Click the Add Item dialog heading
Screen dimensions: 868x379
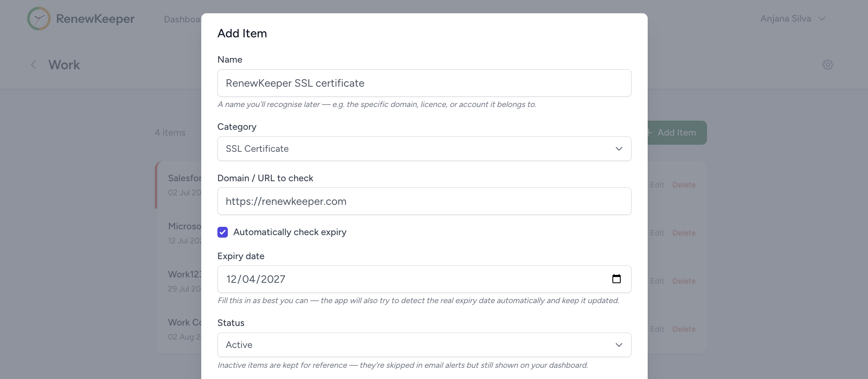point(242,33)
